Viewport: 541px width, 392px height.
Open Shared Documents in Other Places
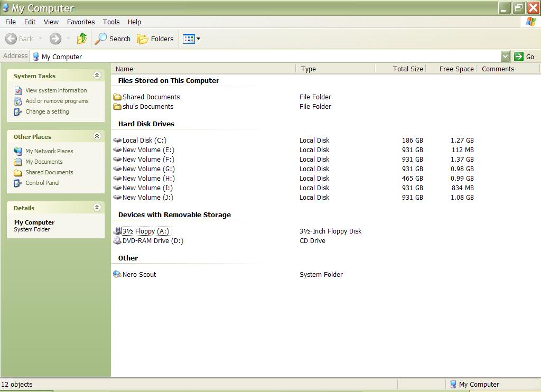pos(49,172)
